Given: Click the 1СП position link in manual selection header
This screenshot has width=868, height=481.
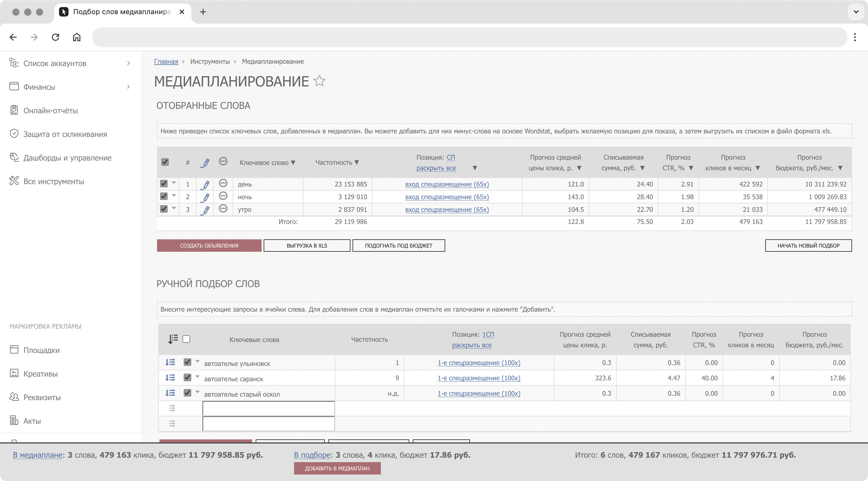Looking at the screenshot, I should [488, 334].
